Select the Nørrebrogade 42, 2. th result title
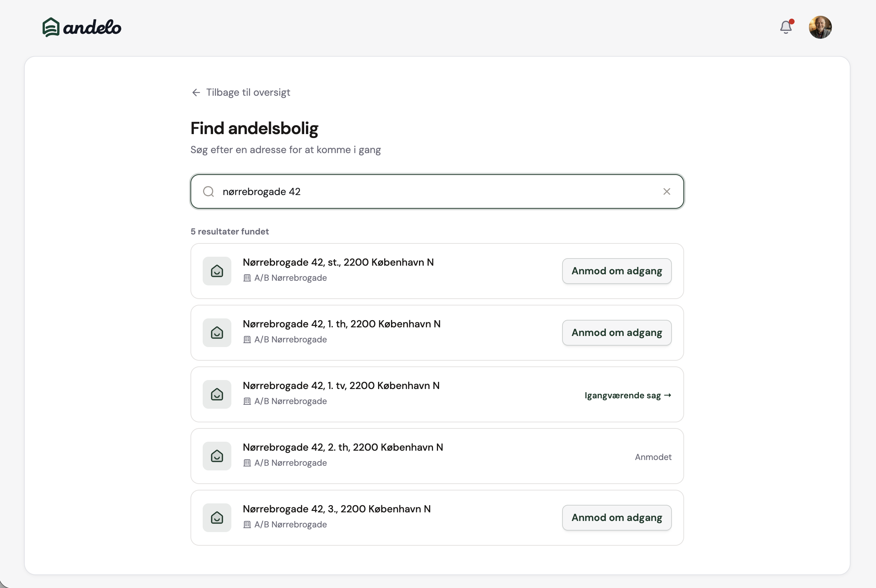Screen dimensions: 876x588 pos(343,447)
